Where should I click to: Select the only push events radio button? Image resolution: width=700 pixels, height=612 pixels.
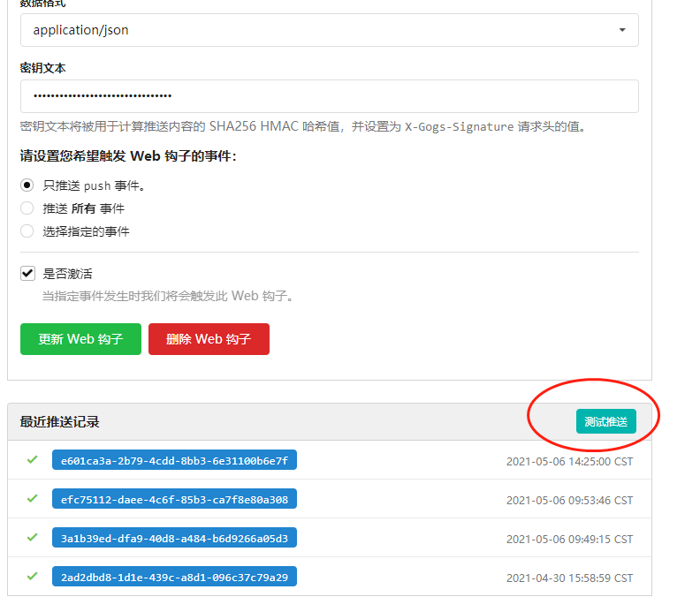pos(27,185)
